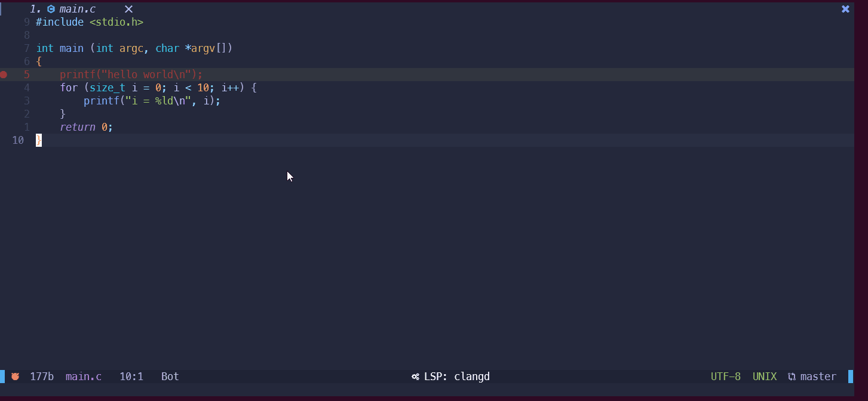Click the 10:1 cursor position indicator
Viewport: 868px width, 401px height.
click(131, 377)
